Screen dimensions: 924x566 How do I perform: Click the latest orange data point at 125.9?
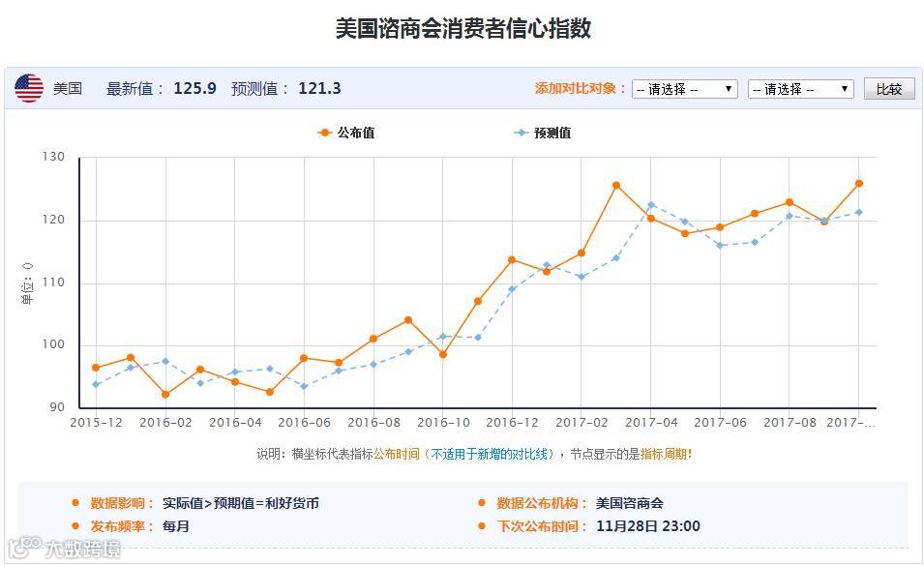tap(858, 184)
